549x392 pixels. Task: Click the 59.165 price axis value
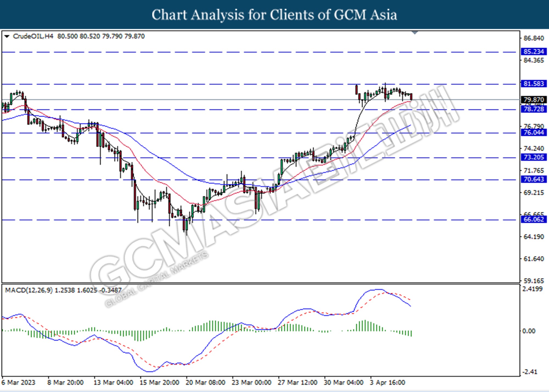534,281
